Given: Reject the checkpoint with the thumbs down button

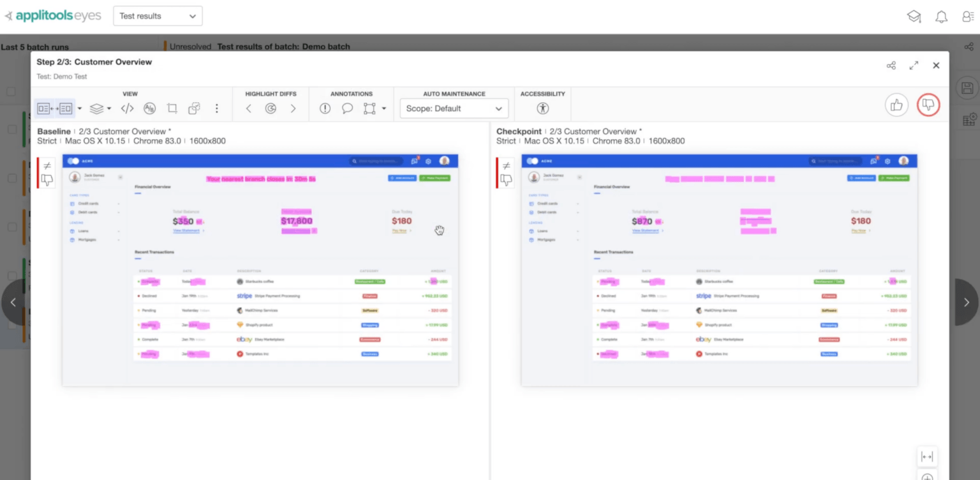Looking at the screenshot, I should coord(928,105).
